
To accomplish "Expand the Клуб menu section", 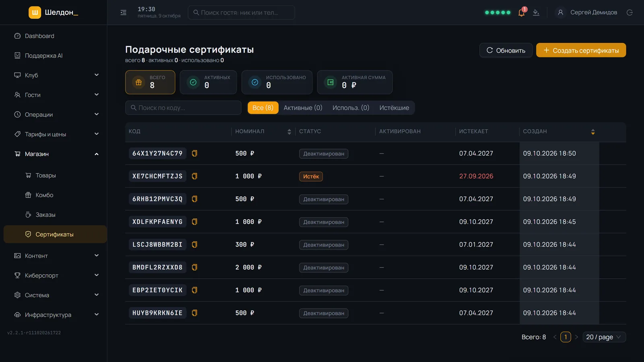I will (x=55, y=75).
